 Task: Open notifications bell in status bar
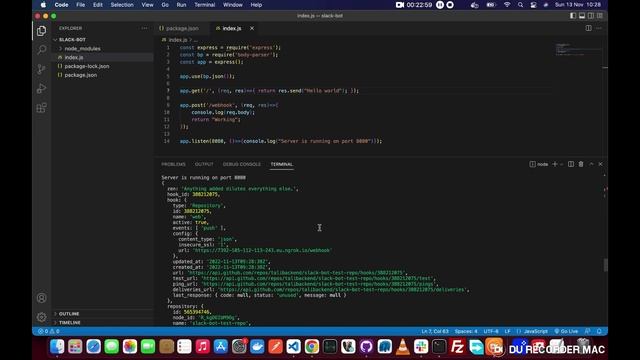click(x=599, y=331)
